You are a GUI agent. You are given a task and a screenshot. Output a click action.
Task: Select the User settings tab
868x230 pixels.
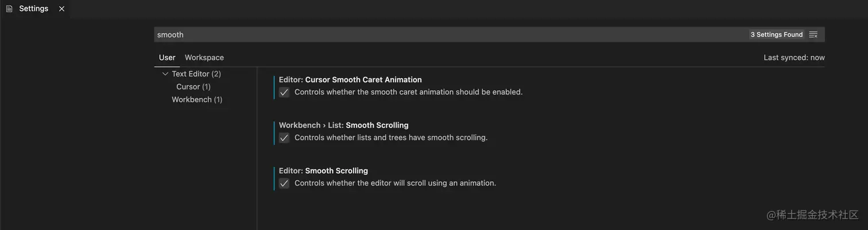coord(167,57)
